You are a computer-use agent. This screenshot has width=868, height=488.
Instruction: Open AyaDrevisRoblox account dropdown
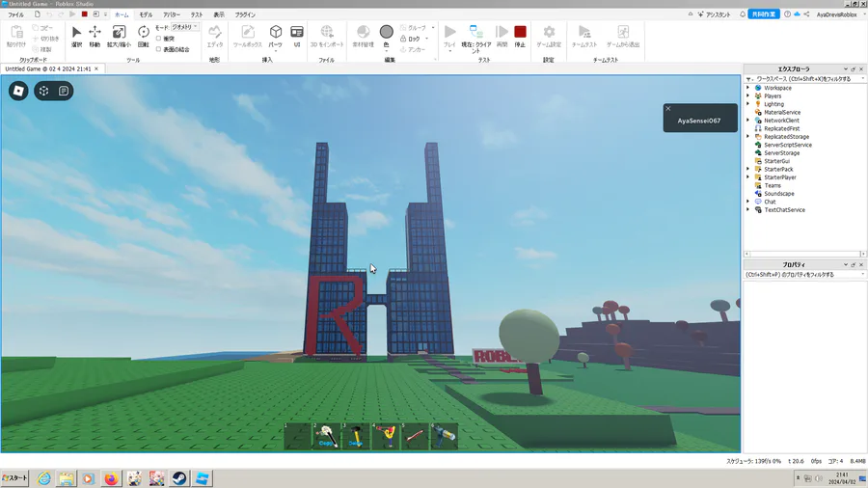[x=839, y=14]
